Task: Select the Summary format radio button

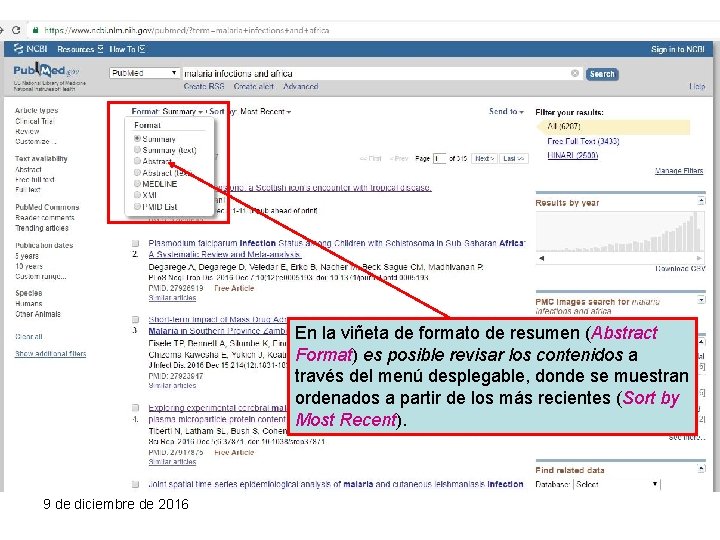Action: (x=137, y=138)
